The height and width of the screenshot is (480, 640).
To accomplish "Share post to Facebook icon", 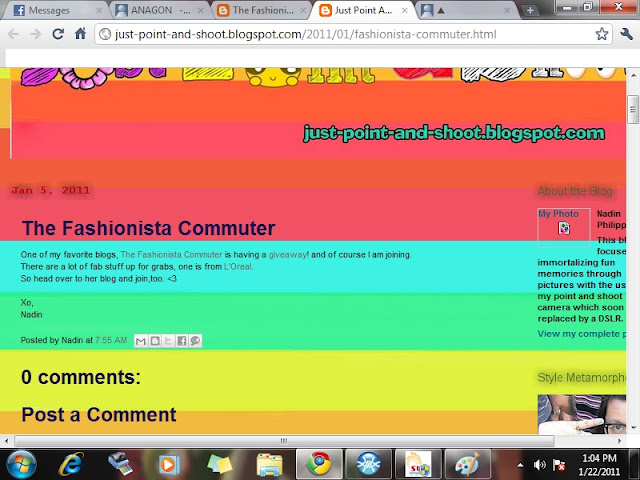I will pos(182,341).
